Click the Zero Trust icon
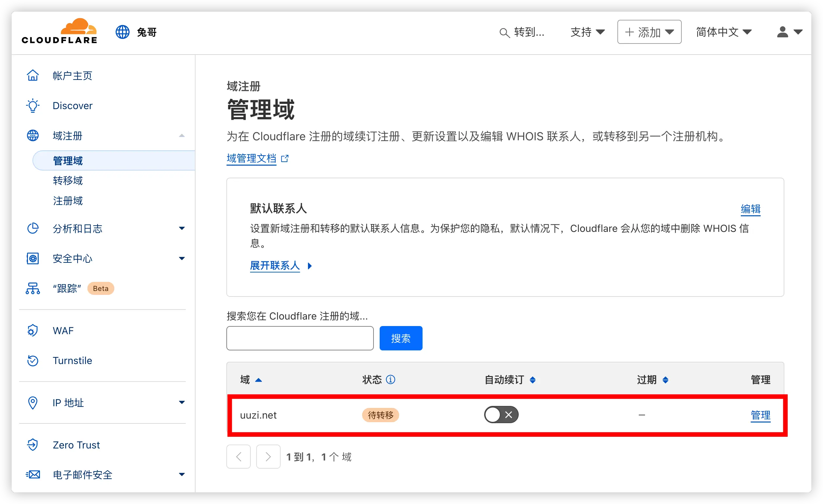823x504 pixels. pos(33,445)
